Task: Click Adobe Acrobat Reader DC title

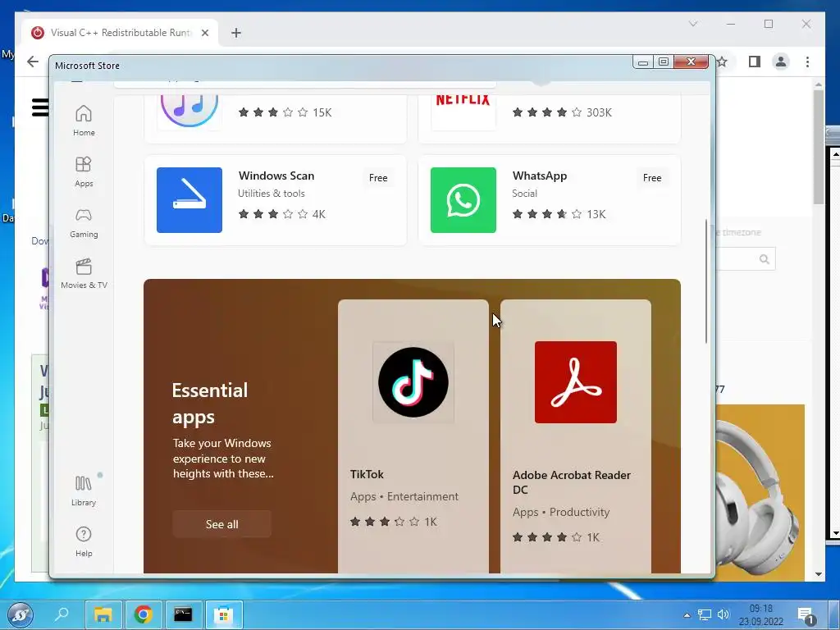Action: 571,482
